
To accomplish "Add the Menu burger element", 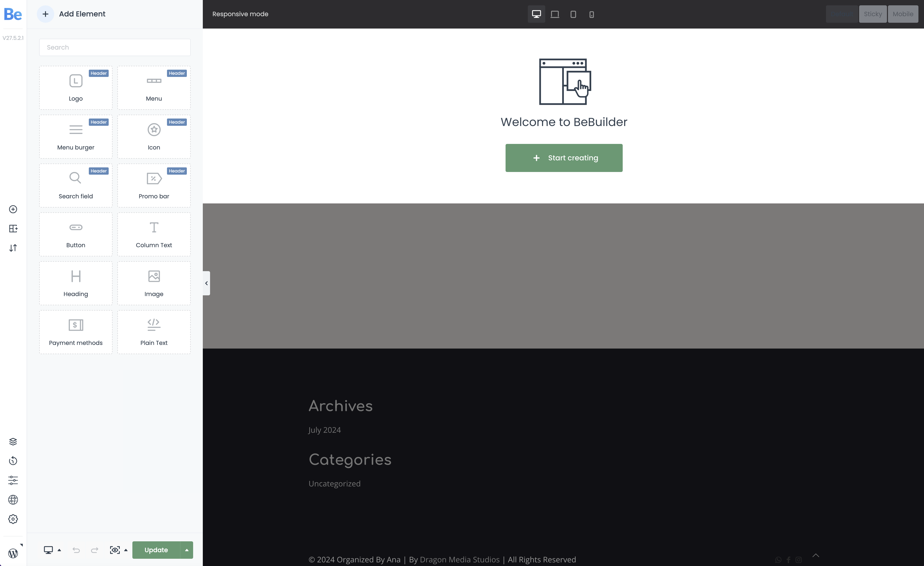I will (x=76, y=137).
